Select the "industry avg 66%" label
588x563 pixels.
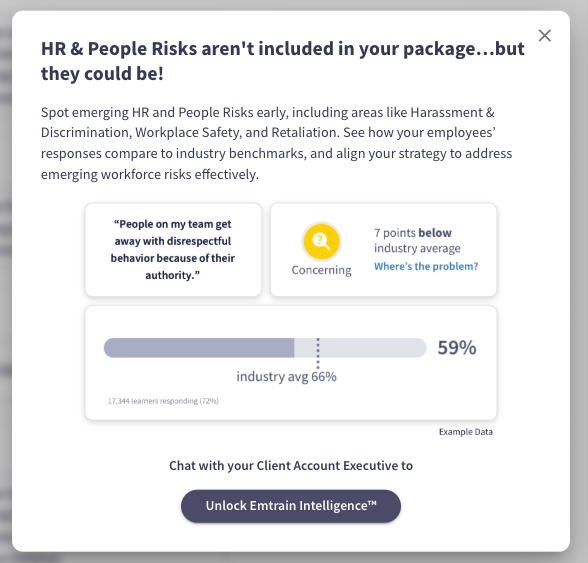click(x=286, y=377)
